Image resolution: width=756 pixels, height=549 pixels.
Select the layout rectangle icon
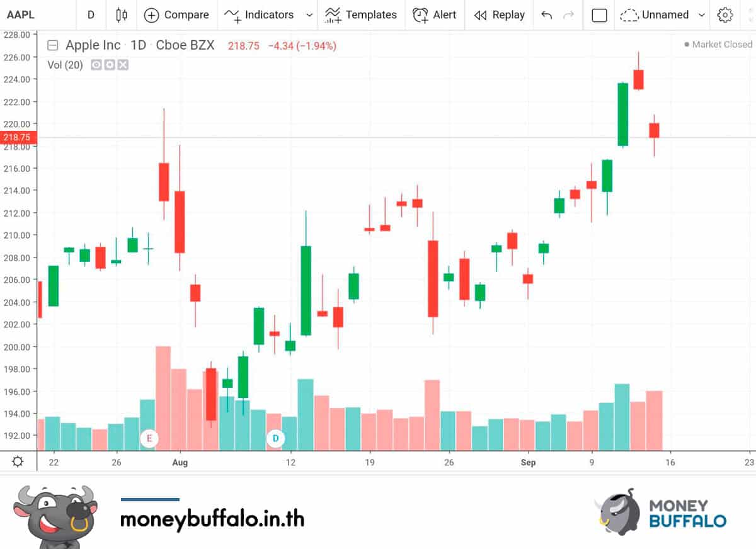click(600, 15)
